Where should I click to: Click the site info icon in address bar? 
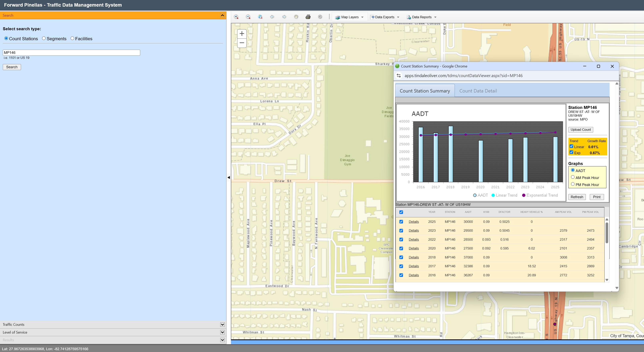(399, 76)
